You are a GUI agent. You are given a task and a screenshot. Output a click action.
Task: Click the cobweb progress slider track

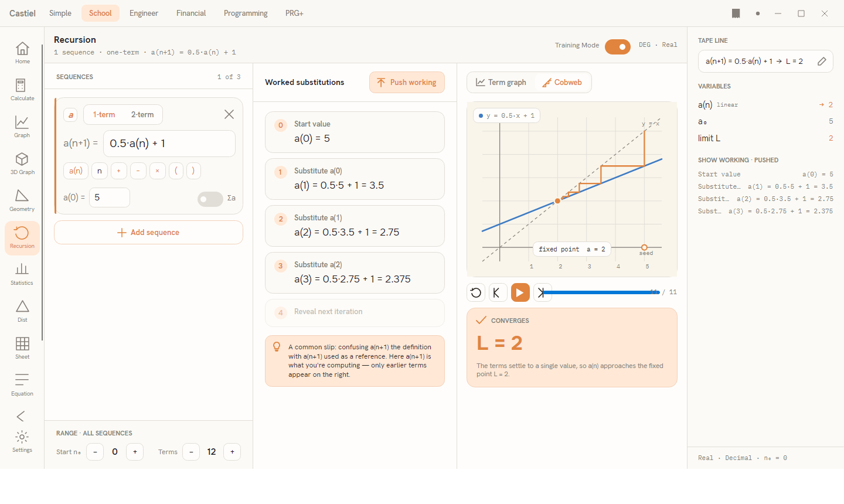click(601, 292)
